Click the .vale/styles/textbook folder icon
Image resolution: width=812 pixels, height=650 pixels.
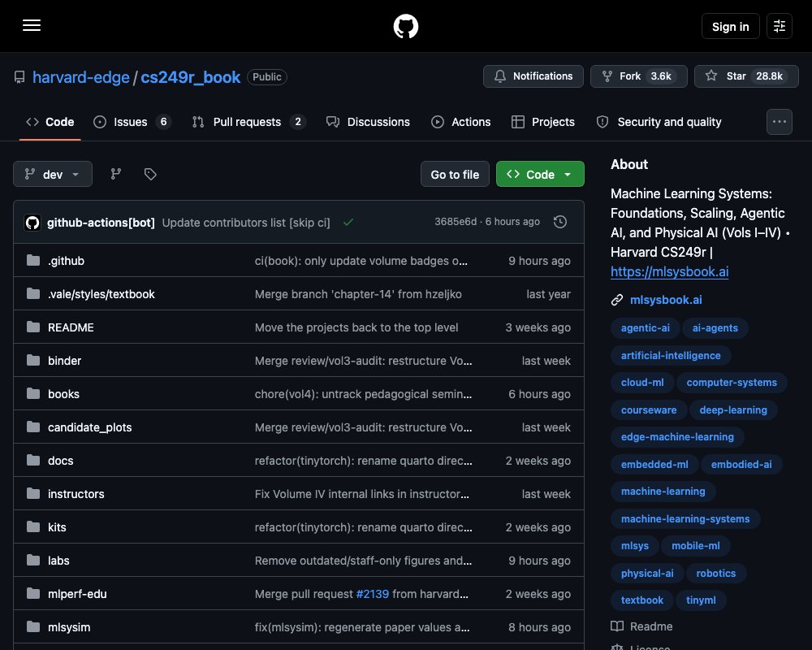point(33,293)
